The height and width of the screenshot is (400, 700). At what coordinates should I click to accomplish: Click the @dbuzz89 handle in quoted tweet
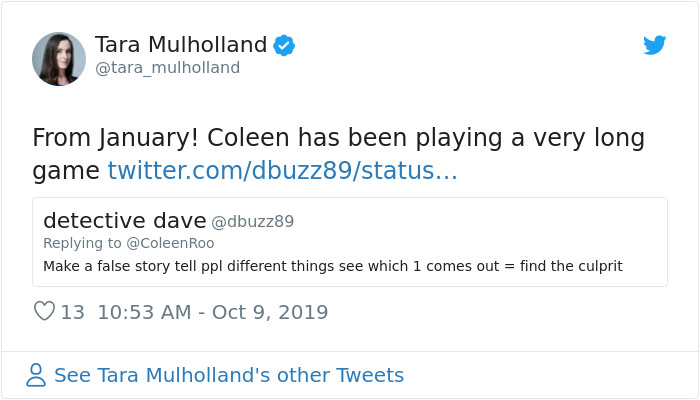(x=252, y=221)
